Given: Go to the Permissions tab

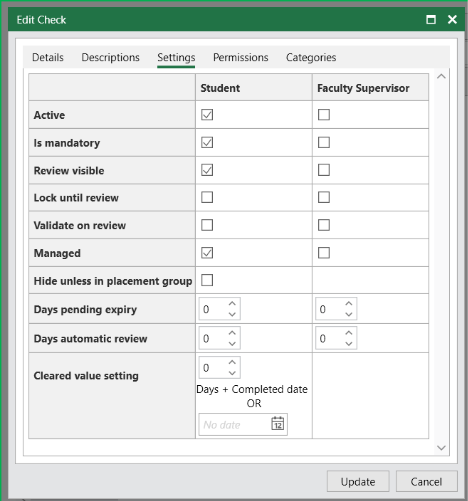Looking at the screenshot, I should (241, 57).
